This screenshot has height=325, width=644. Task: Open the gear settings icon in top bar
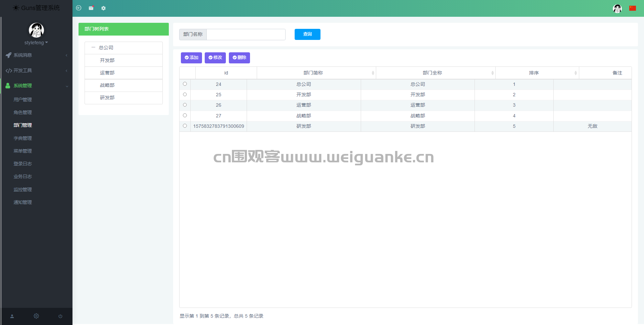click(x=103, y=8)
